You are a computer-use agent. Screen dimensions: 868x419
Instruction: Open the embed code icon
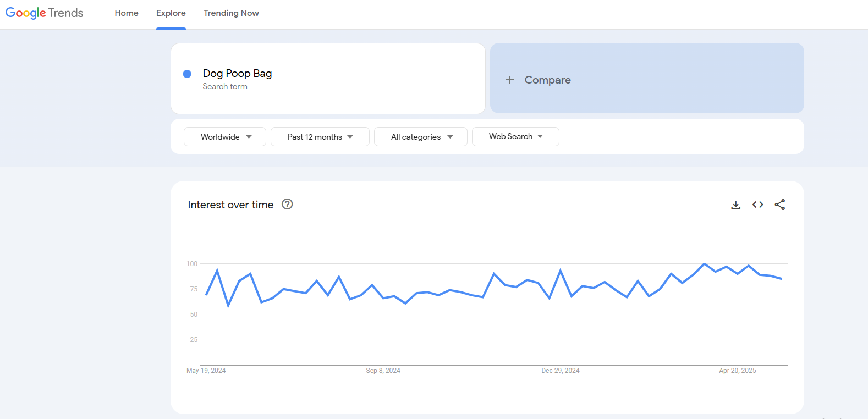pyautogui.click(x=757, y=205)
